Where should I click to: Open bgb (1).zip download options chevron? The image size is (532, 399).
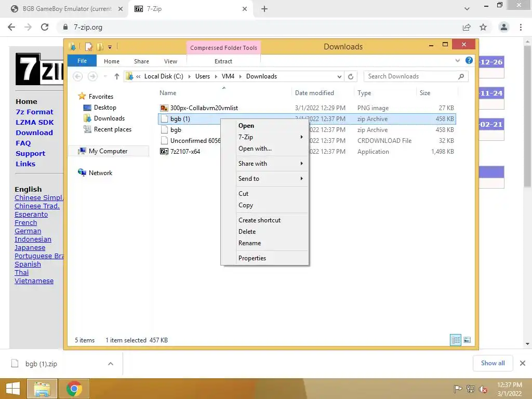[111, 364]
